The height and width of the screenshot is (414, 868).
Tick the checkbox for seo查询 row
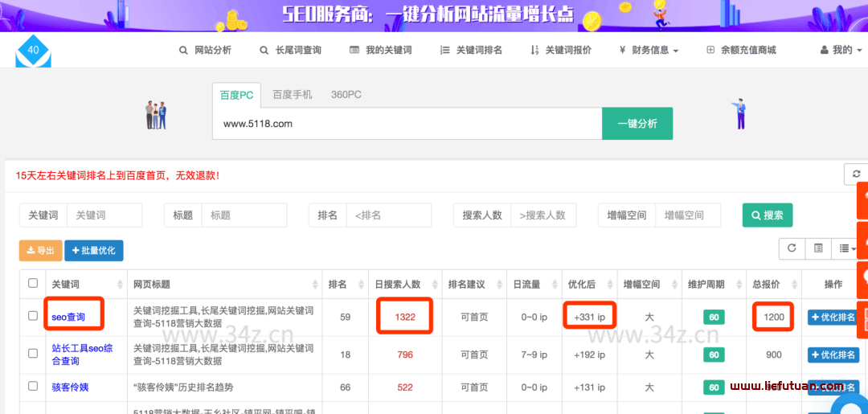33,316
